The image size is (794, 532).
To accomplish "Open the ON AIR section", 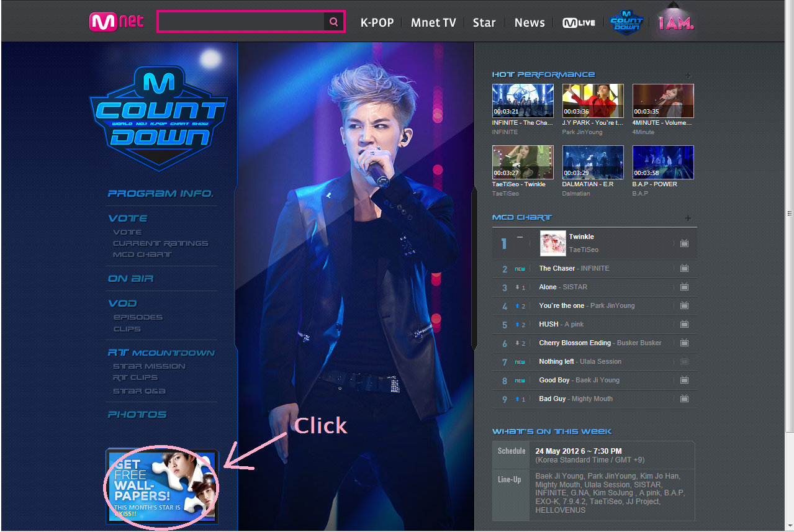I will tap(130, 278).
